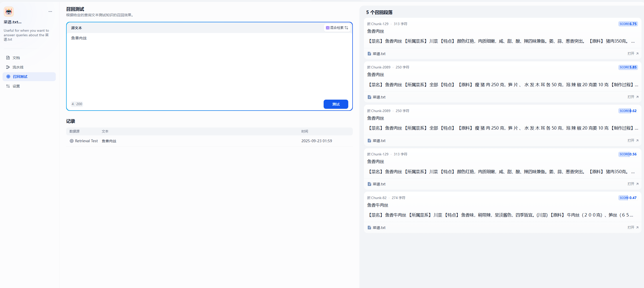Click external-link arrow next to last 打开
The image size is (644, 288).
pyautogui.click(x=637, y=227)
